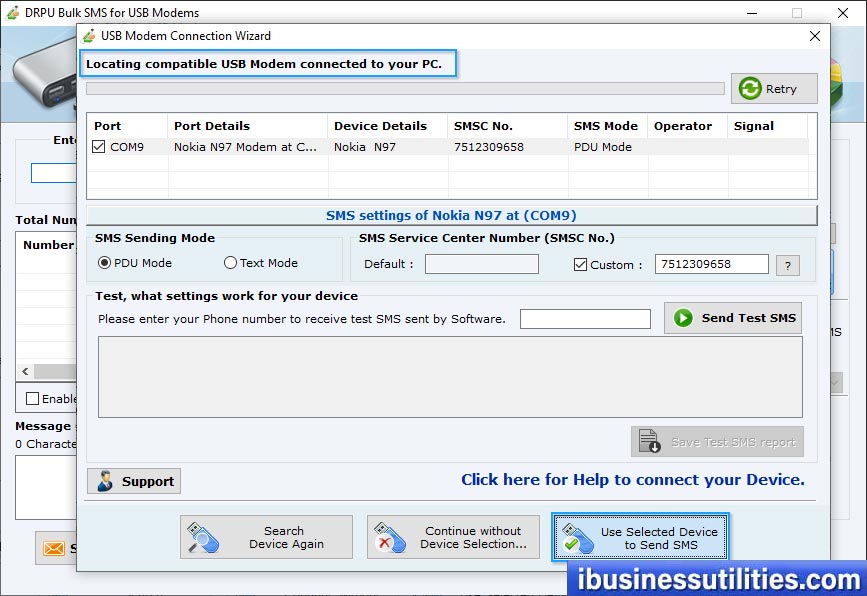
Task: Click the SMS settings of Nokia N97 header
Action: click(x=451, y=215)
